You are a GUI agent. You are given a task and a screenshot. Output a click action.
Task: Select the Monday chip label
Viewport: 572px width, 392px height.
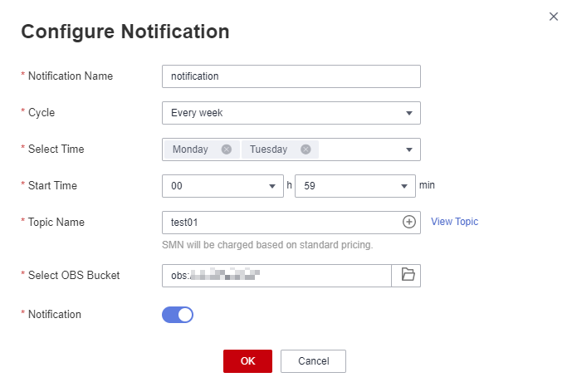tap(190, 149)
